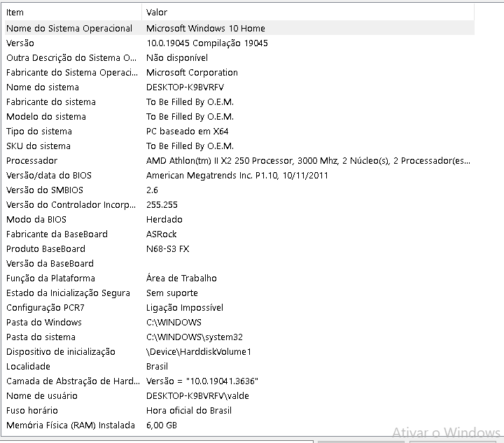
Task: Select the "Pasta do Windows" row
Action: tap(239, 322)
